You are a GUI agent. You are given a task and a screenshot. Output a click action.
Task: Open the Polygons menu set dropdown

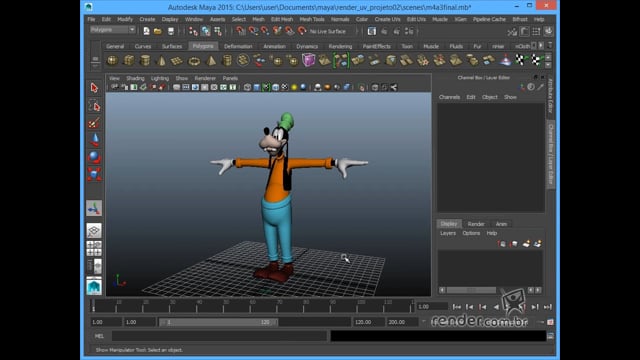(x=113, y=30)
